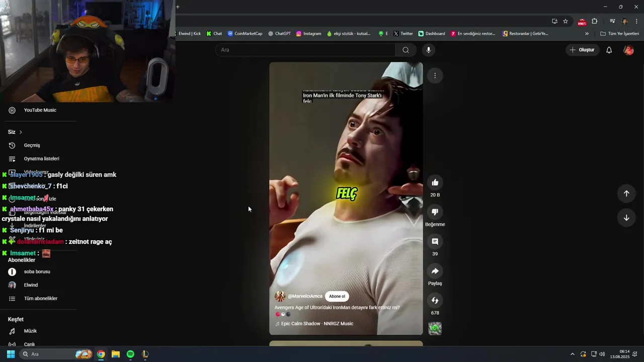The image size is (644, 362).
Task: Subscribe with the Abone ol button
Action: point(337,296)
